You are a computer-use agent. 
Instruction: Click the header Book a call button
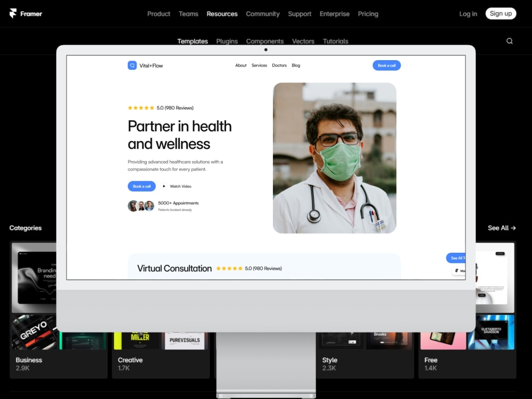pos(386,65)
